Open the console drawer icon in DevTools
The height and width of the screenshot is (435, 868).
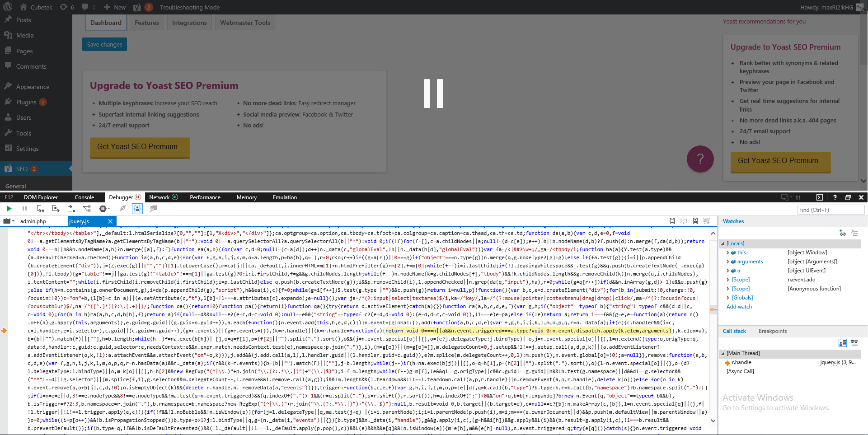[x=820, y=197]
